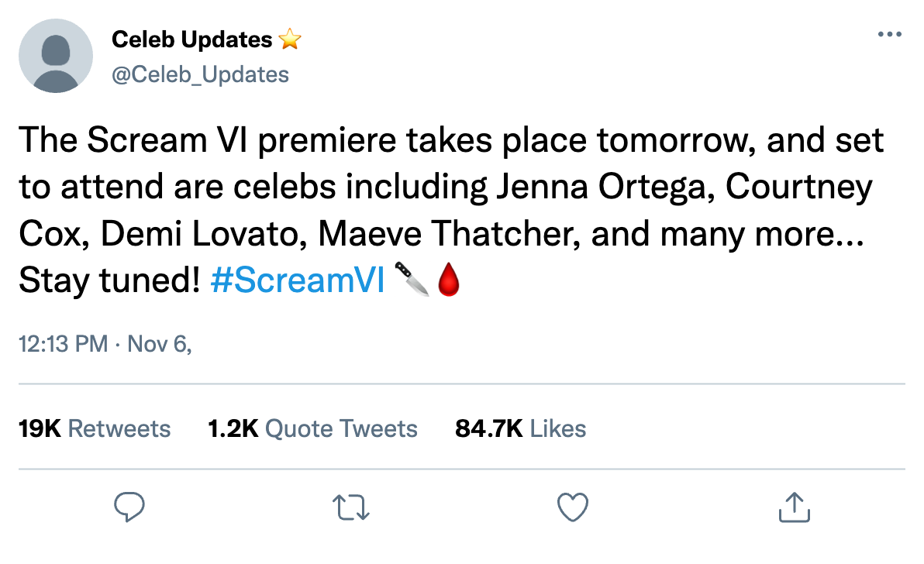Click the gold star beside Celeb Updates
The height and width of the screenshot is (564, 924).
(290, 40)
